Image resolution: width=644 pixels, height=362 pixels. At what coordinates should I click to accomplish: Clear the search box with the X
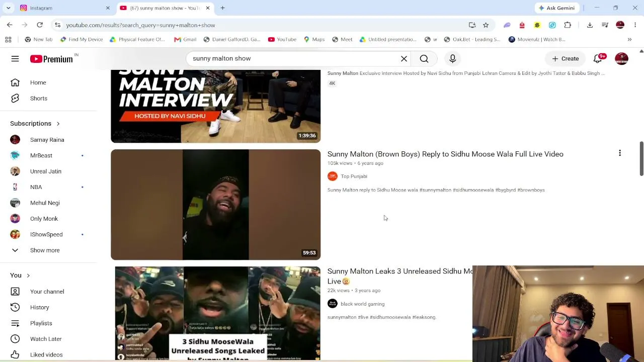coord(404,59)
